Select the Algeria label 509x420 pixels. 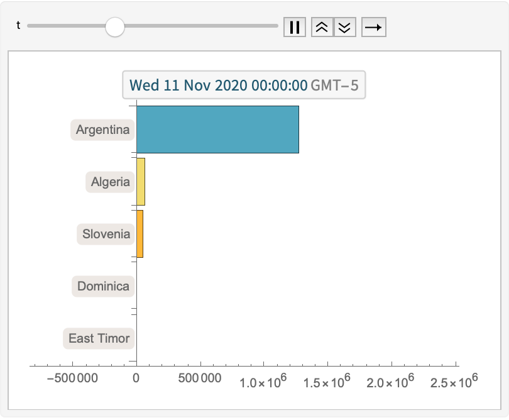(110, 182)
